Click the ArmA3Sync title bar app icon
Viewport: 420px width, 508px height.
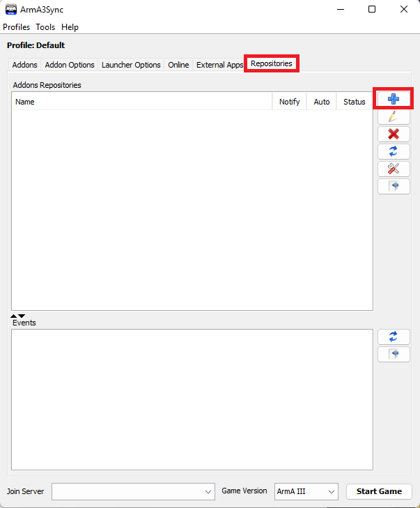[11, 9]
